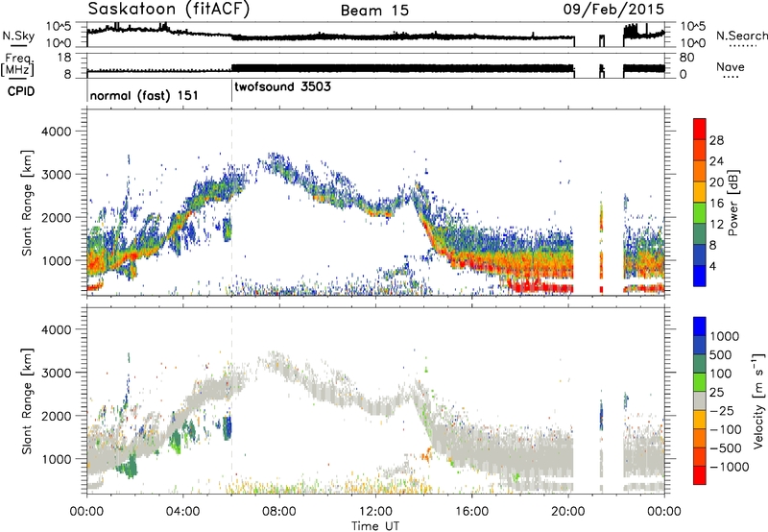The height and width of the screenshot is (532, 768).
Task: Click the '16:00' time axis label
Action: (x=471, y=512)
